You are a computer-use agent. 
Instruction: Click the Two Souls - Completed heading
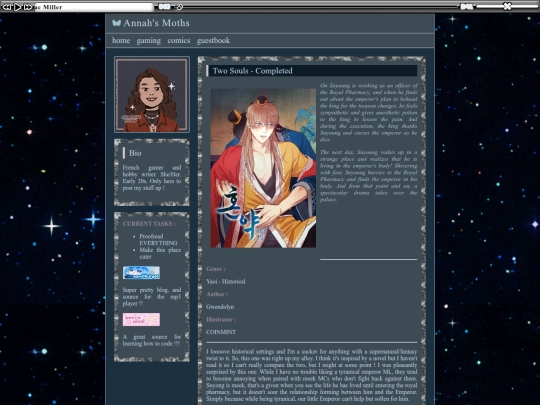pos(252,71)
